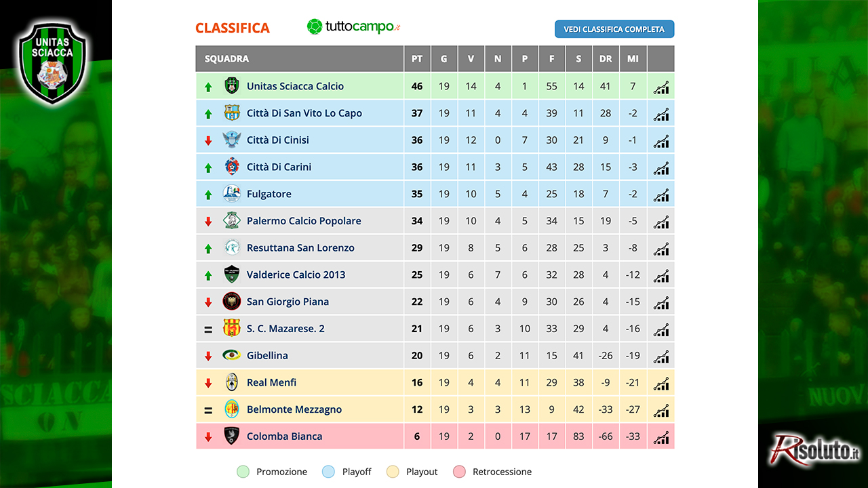Viewport: 868px width, 488px height.
Task: Click the green Promozione legend swatch
Action: pos(243,472)
